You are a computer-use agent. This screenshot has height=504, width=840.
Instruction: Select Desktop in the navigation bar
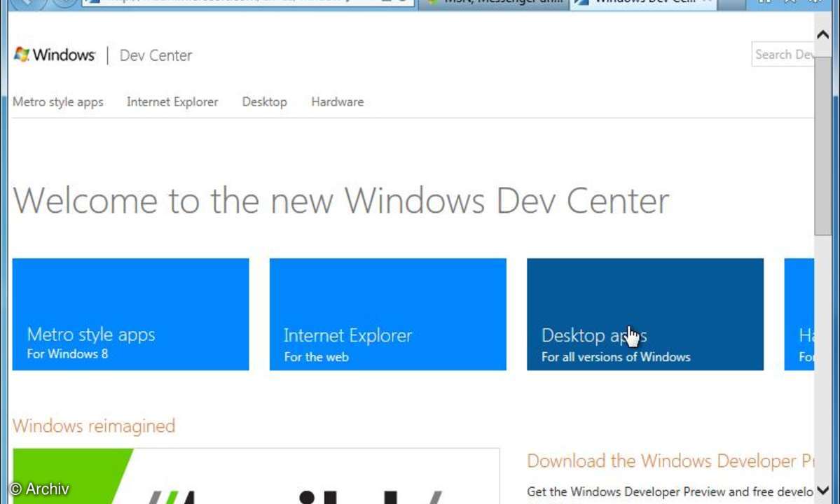pos(265,101)
